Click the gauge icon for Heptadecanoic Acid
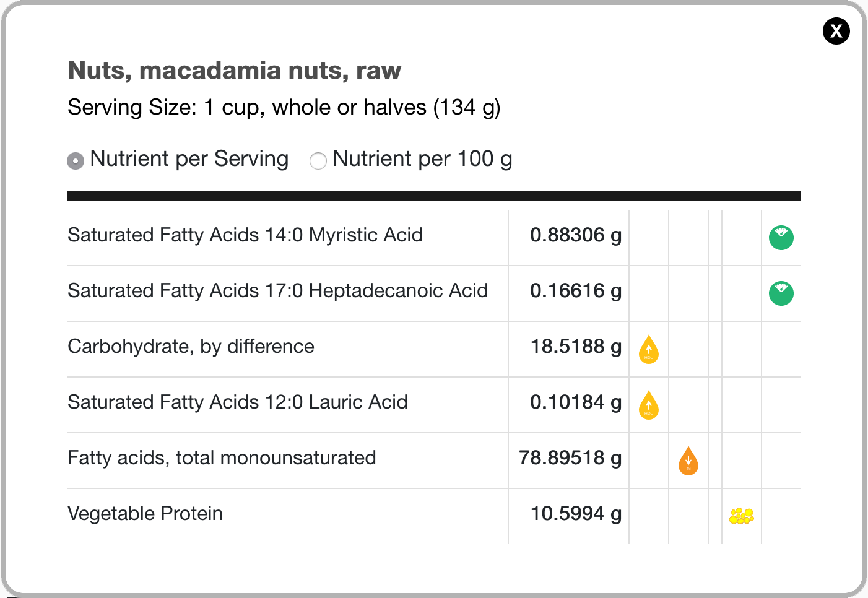Image resolution: width=868 pixels, height=598 pixels. point(781,293)
